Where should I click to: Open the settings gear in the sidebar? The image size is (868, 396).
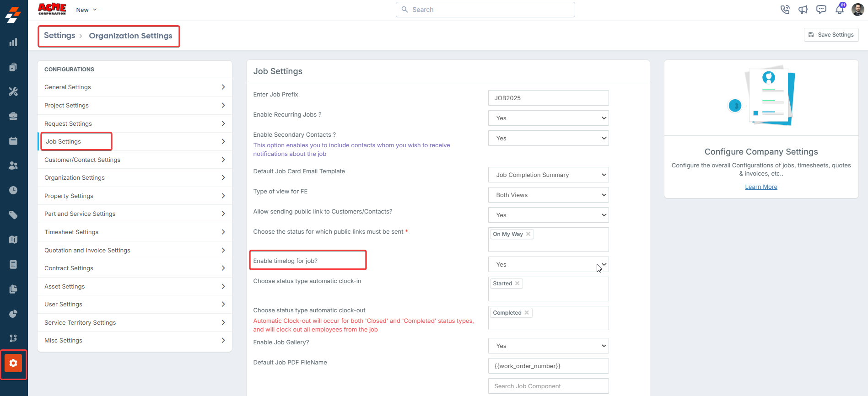[x=13, y=363]
